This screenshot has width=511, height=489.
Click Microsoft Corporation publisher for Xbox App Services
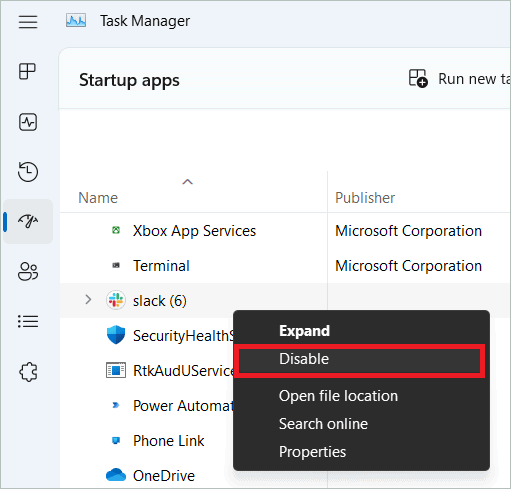(x=408, y=231)
